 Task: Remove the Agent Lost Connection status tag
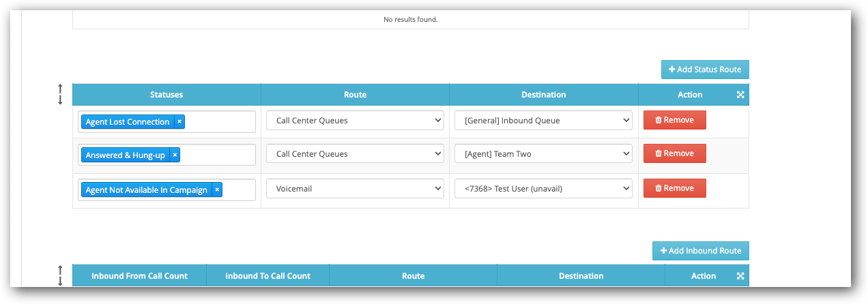(x=179, y=122)
